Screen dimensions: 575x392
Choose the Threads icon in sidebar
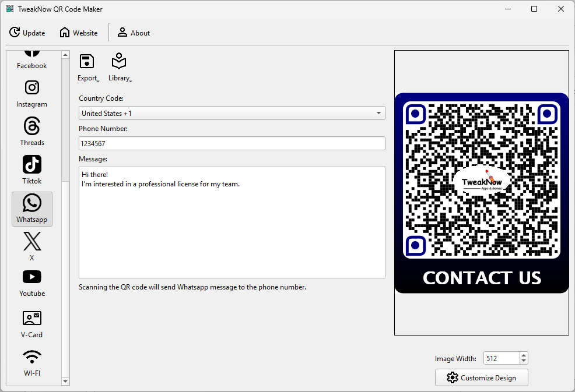pyautogui.click(x=32, y=132)
